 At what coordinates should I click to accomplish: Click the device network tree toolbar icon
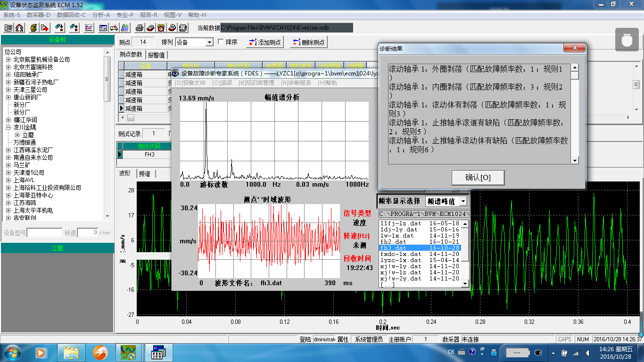[x=19, y=28]
